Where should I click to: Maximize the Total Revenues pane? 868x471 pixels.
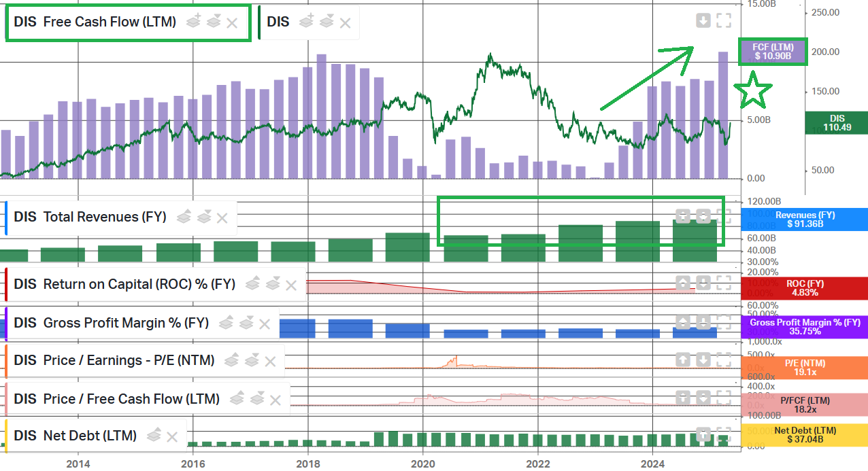[x=724, y=216]
